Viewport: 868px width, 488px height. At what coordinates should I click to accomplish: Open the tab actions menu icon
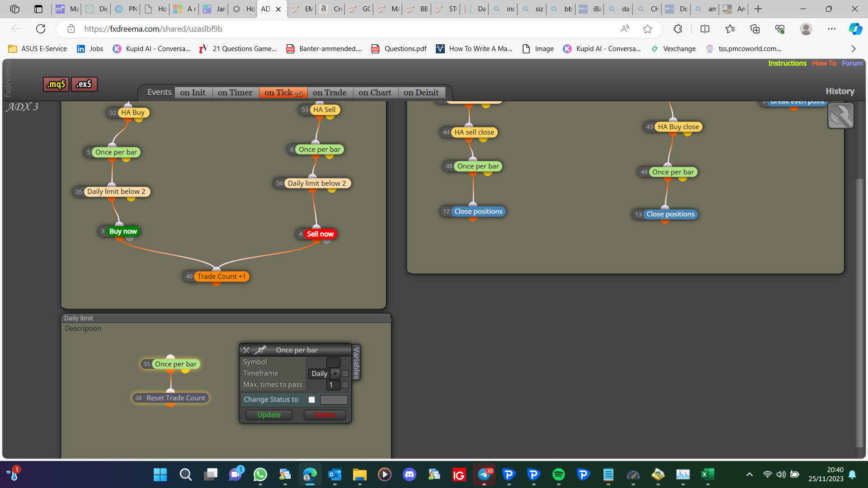[x=38, y=9]
